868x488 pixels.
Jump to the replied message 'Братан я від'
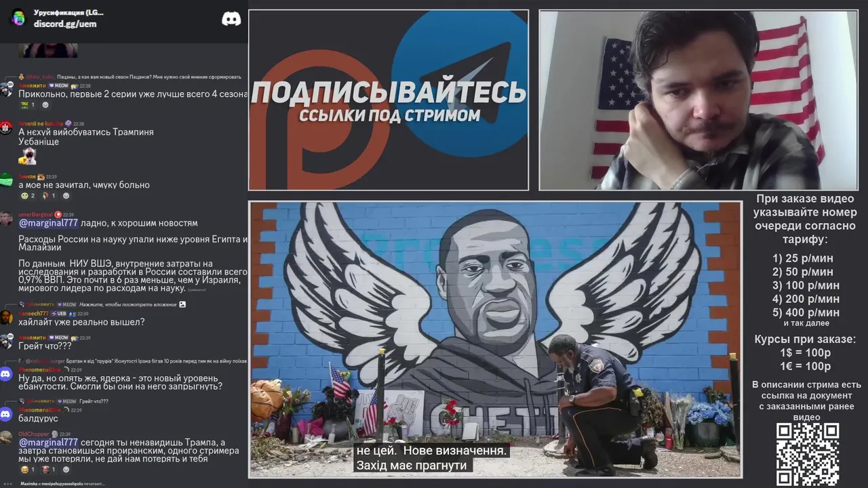[x=155, y=361]
